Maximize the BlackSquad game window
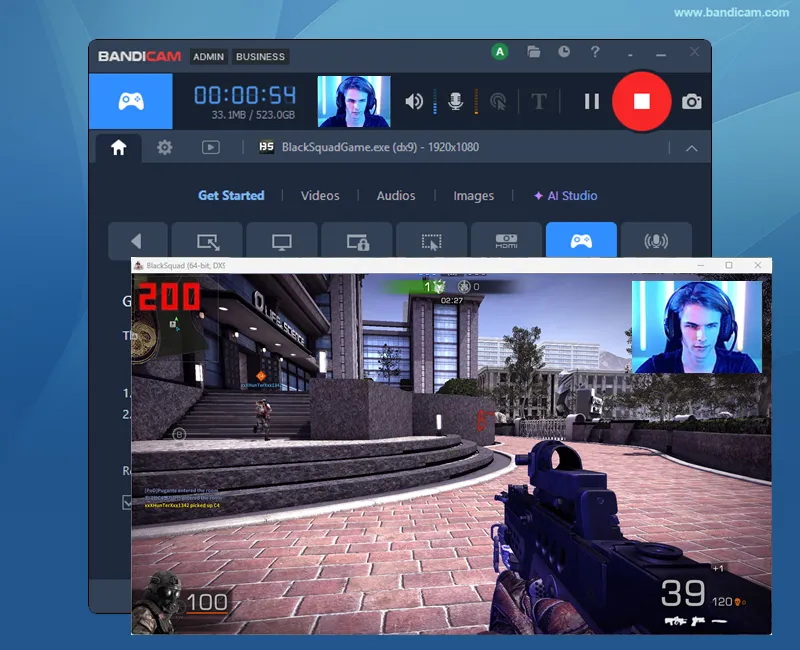This screenshot has width=800, height=650. (729, 265)
